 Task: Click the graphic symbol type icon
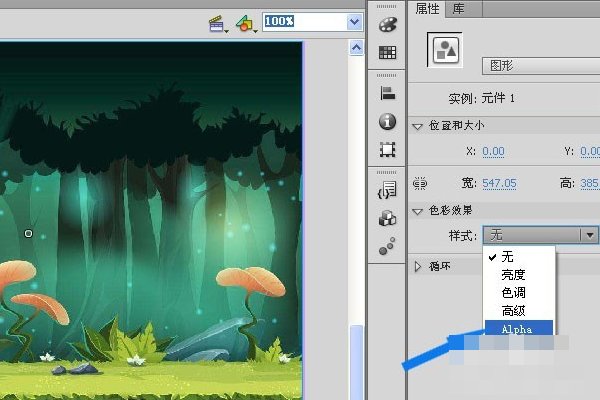[x=445, y=50]
